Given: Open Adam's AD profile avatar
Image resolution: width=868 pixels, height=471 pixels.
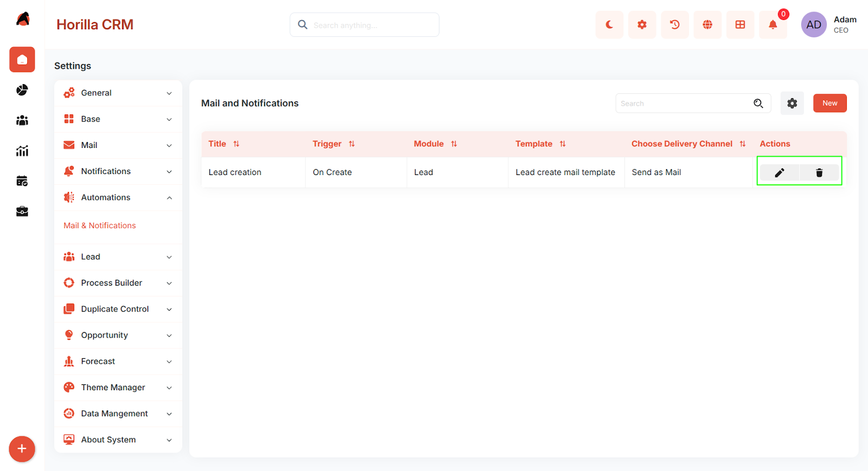Looking at the screenshot, I should (x=814, y=24).
